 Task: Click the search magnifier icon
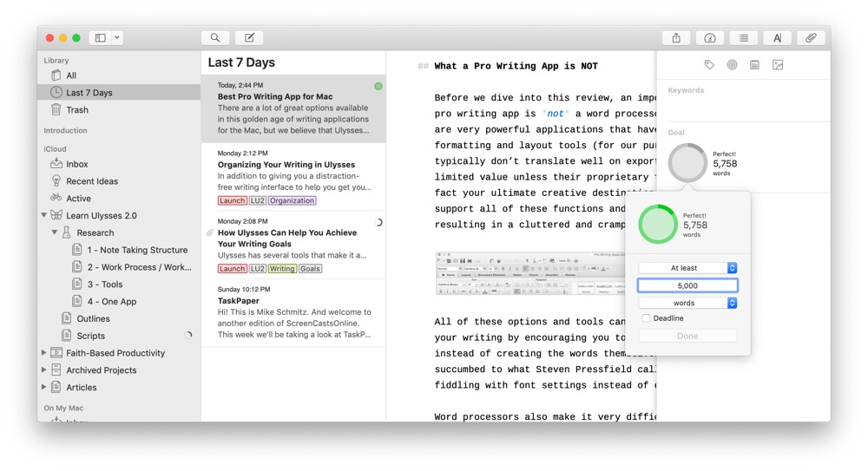(215, 37)
